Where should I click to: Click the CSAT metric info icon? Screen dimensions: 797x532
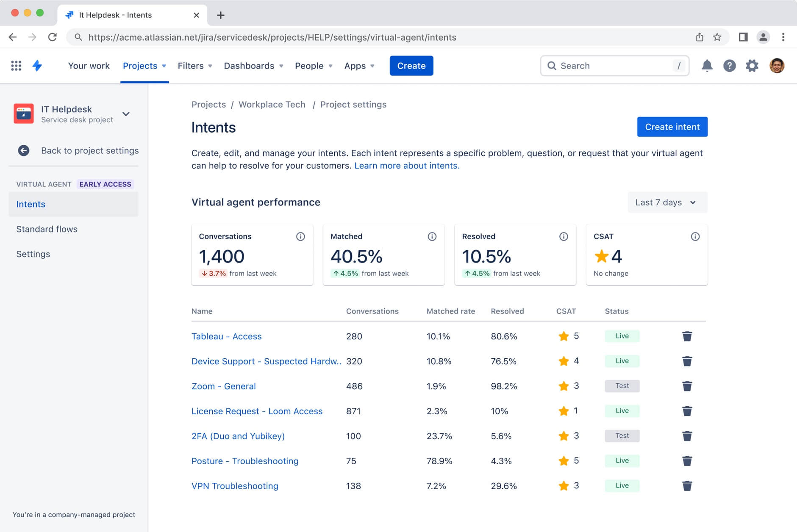tap(695, 236)
